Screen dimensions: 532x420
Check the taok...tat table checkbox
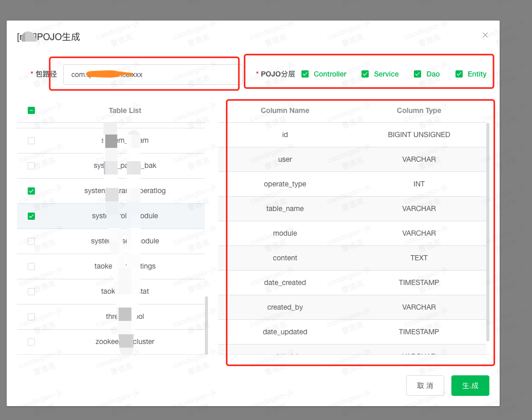pos(31,292)
